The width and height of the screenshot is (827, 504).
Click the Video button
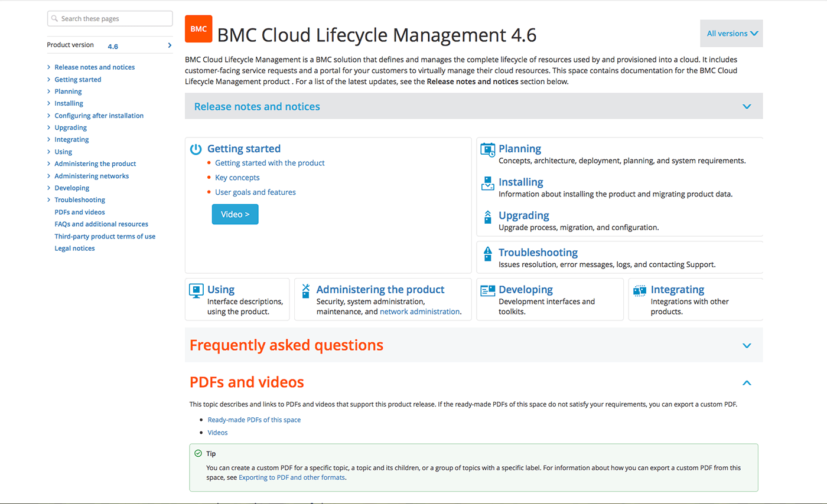235,214
